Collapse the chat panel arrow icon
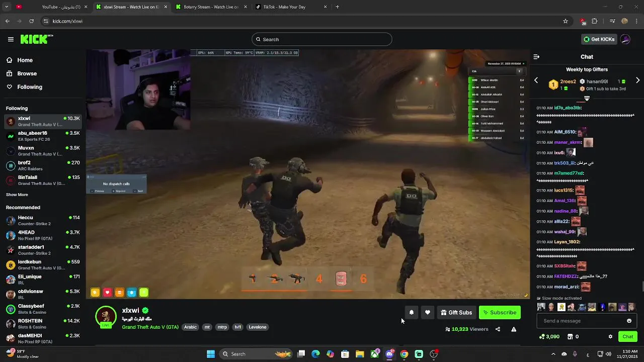This screenshot has width=644, height=362. coord(536,57)
